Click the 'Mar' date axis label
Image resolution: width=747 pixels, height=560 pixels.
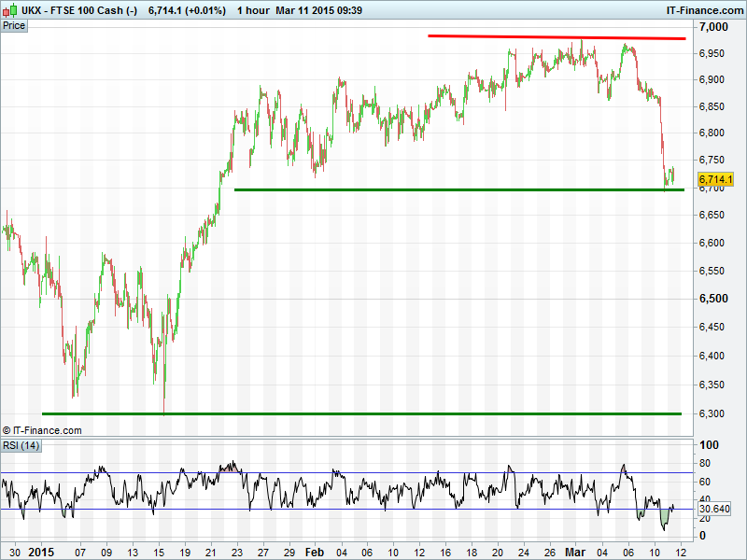point(575,553)
